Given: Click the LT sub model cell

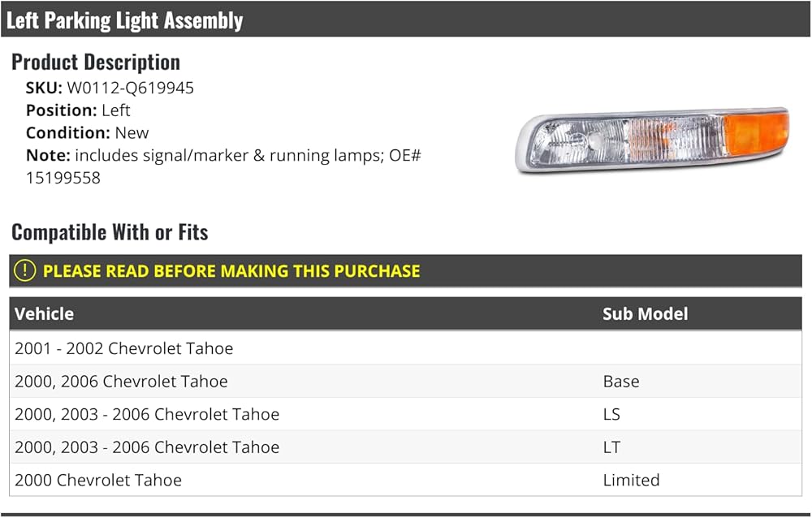Looking at the screenshot, I should tap(611, 447).
